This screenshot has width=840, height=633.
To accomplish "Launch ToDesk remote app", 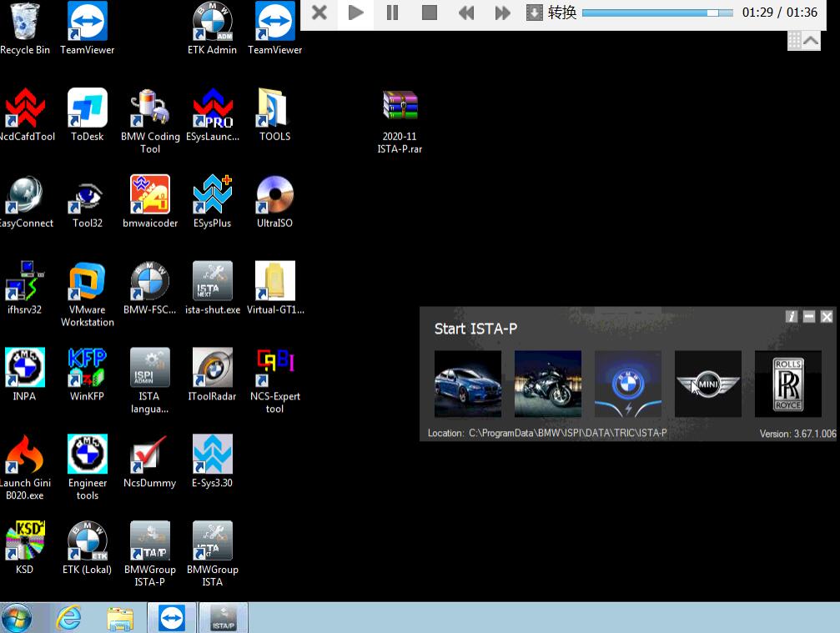I will [x=88, y=115].
